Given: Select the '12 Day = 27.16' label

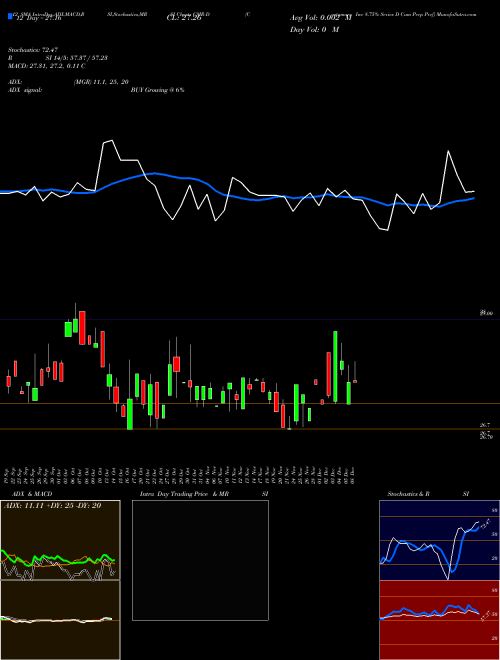Looking at the screenshot, I should (38, 19).
